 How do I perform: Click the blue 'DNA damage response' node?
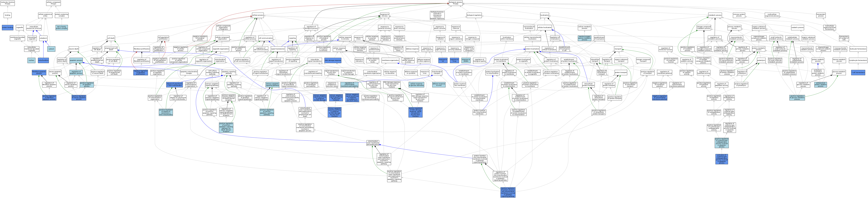click(x=333, y=60)
